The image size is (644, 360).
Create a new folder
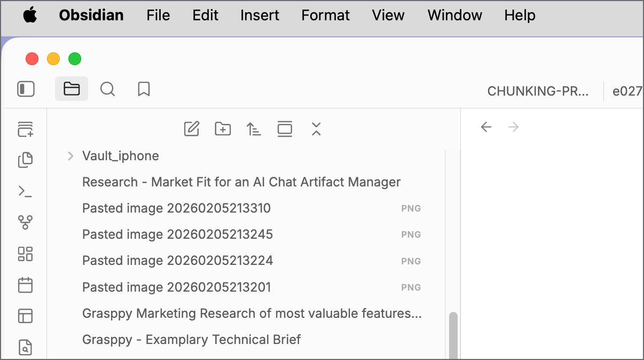(x=223, y=129)
